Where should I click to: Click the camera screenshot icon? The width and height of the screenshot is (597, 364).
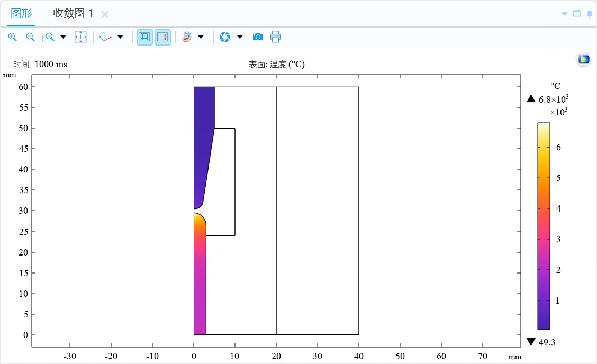point(258,37)
